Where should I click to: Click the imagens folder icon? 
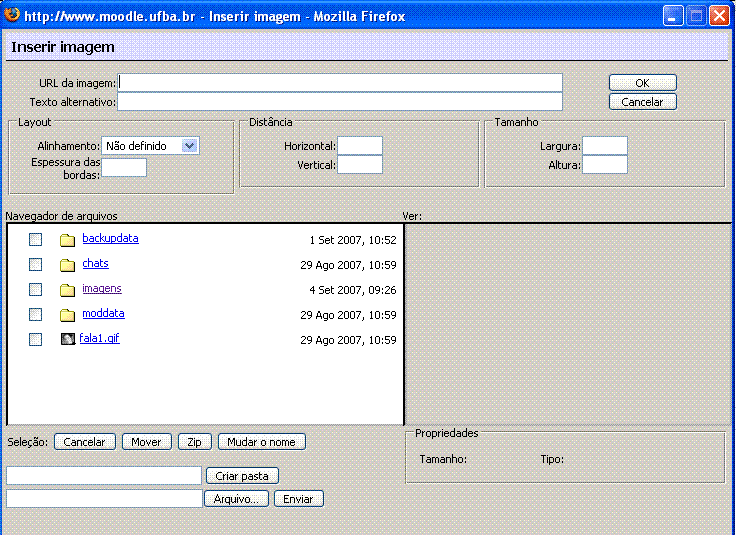click(68, 290)
